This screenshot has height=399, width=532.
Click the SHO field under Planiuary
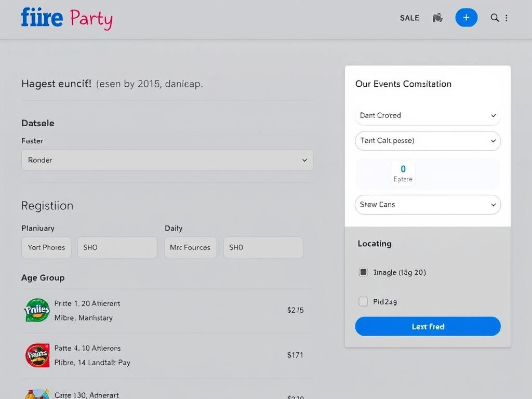coord(117,247)
